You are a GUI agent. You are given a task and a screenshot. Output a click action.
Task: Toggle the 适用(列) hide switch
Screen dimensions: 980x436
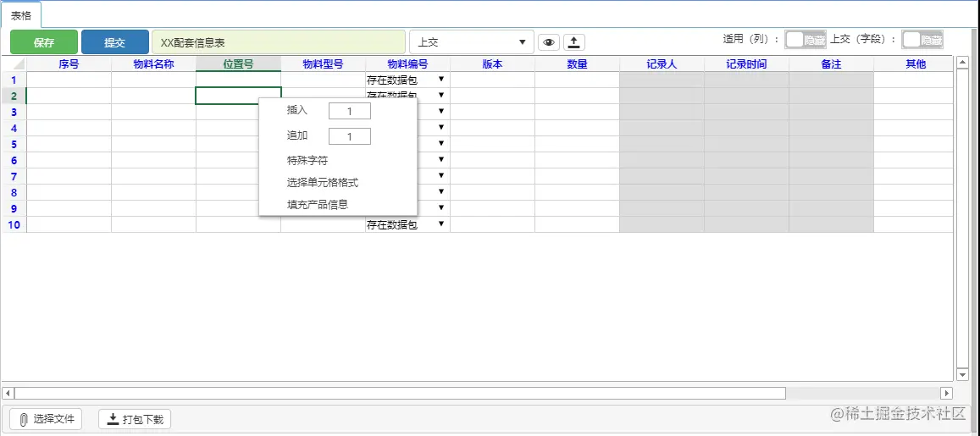tap(806, 39)
